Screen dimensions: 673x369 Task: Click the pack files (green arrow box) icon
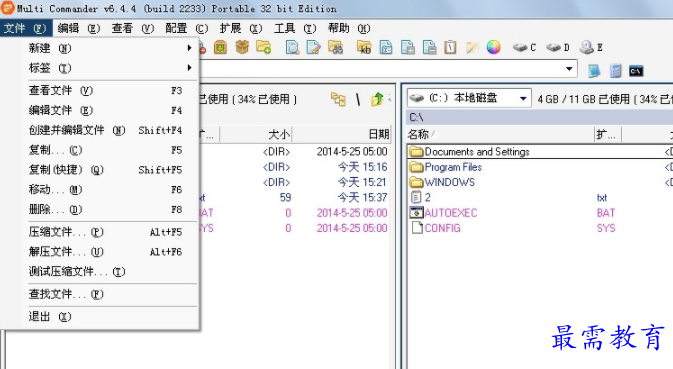click(x=221, y=47)
